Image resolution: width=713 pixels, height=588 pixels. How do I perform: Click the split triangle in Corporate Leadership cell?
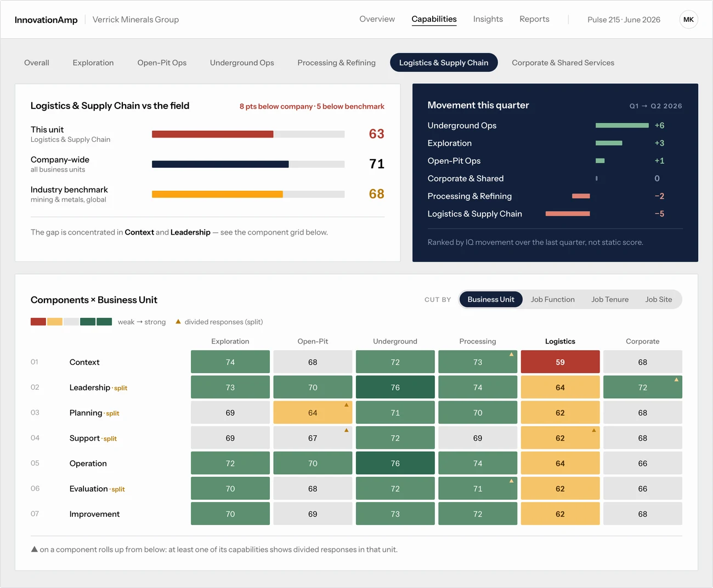coord(676,380)
